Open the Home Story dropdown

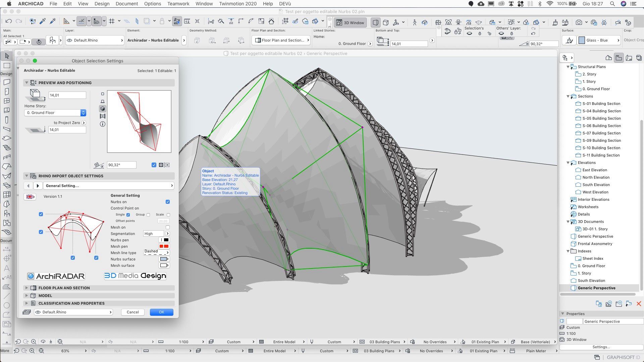pyautogui.click(x=55, y=113)
